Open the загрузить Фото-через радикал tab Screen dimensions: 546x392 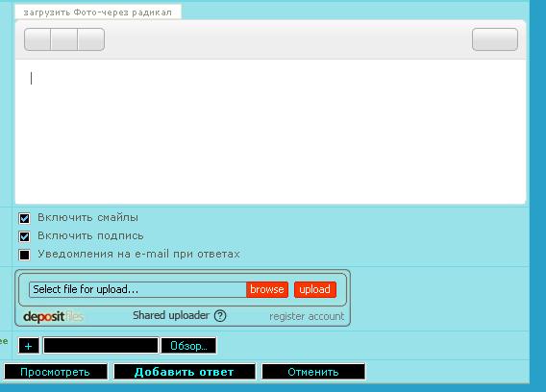tap(98, 12)
